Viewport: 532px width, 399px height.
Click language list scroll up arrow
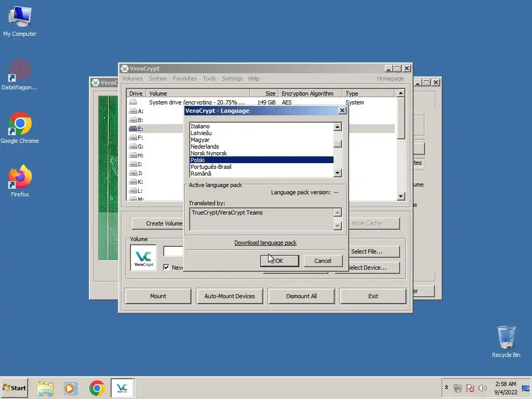click(x=337, y=127)
